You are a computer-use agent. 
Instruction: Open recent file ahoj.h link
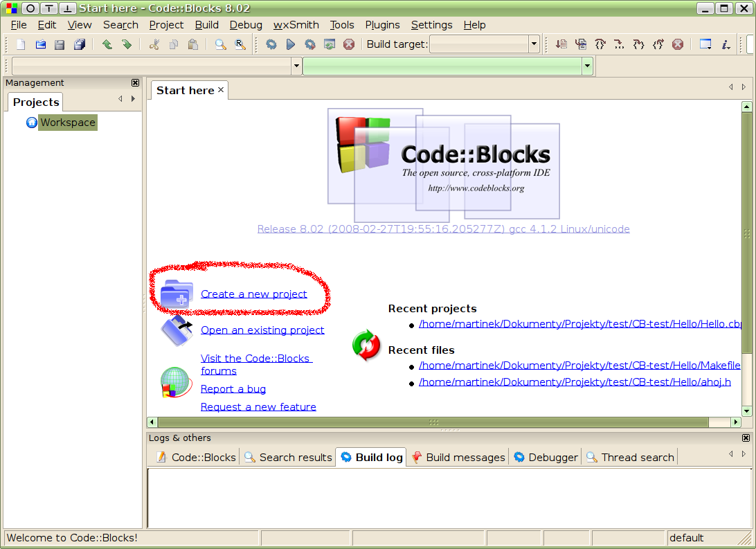pyautogui.click(x=575, y=382)
